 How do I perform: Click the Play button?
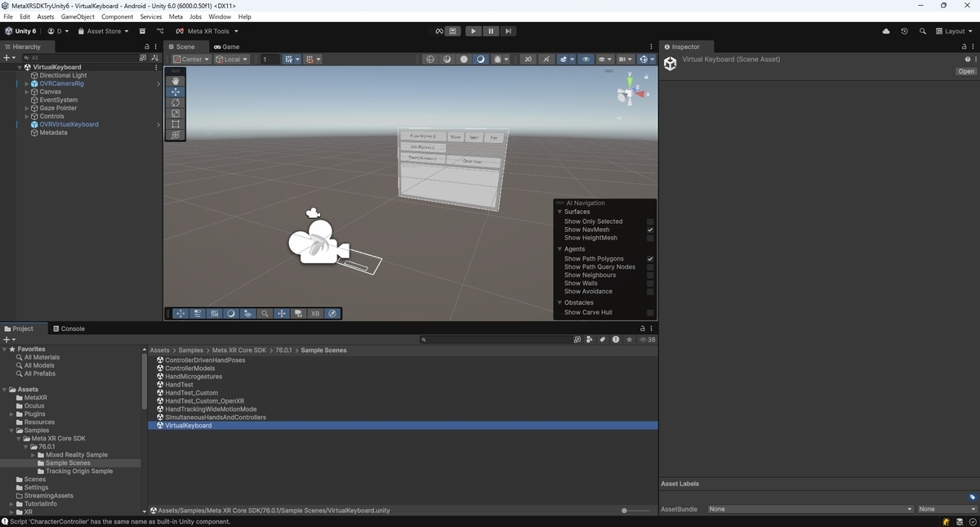473,31
